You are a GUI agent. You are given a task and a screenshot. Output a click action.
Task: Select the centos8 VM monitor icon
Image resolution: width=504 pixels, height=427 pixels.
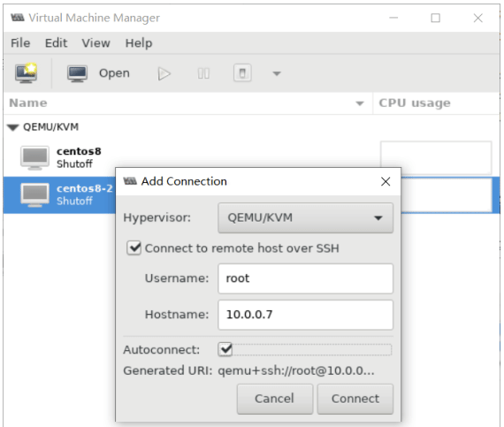[x=35, y=157]
